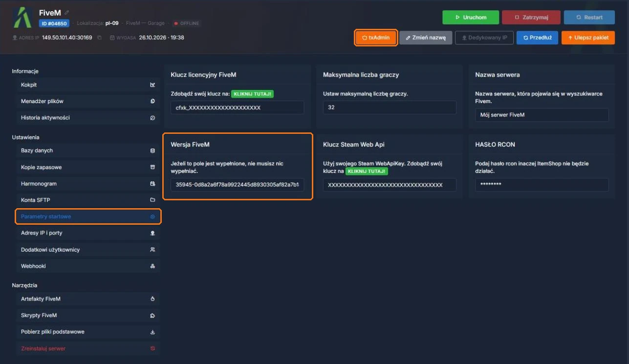
Task: Click the icon on the Menadżer plików row
Action: [152, 102]
